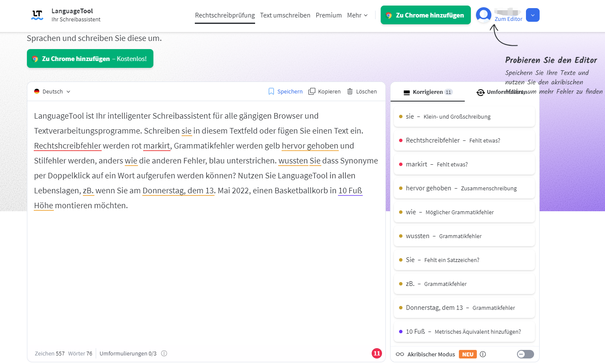Follow the Zum Editor link

tap(508, 19)
